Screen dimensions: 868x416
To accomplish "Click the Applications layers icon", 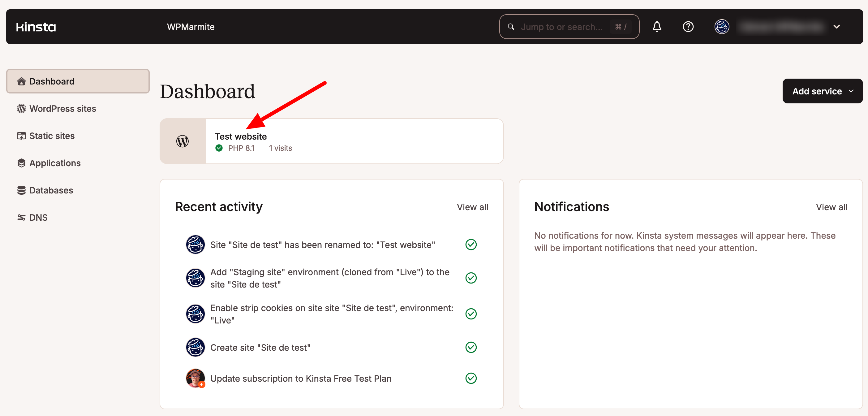I will (x=21, y=163).
